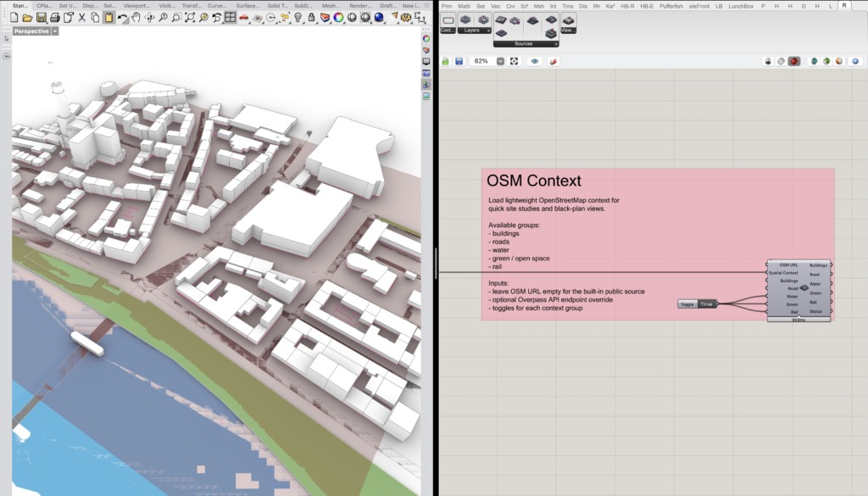Click the Toggle label of Boolean Toggle
Image resolution: width=868 pixels, height=496 pixels.
click(x=687, y=304)
